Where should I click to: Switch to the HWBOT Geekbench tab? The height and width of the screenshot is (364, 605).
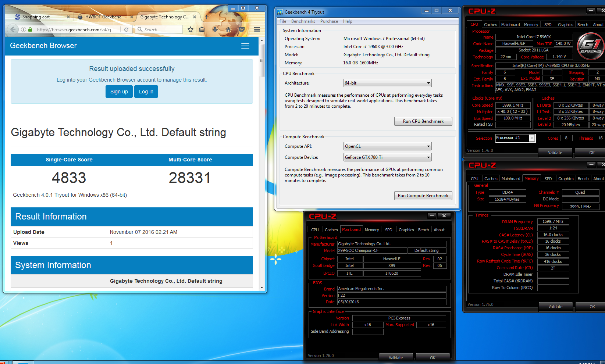coord(105,17)
